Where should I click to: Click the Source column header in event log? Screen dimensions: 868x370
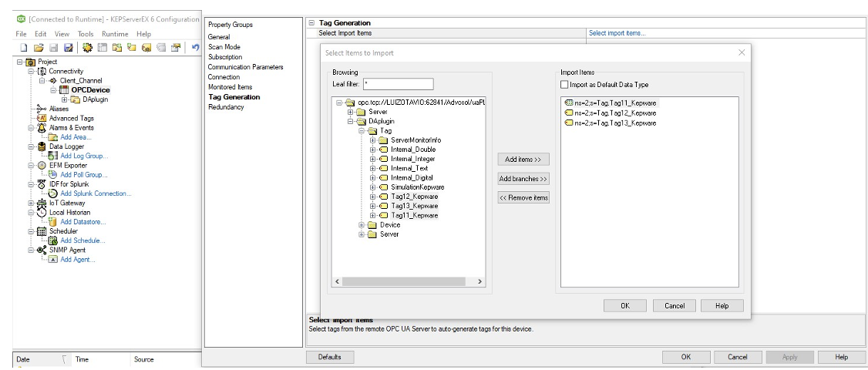(x=144, y=359)
